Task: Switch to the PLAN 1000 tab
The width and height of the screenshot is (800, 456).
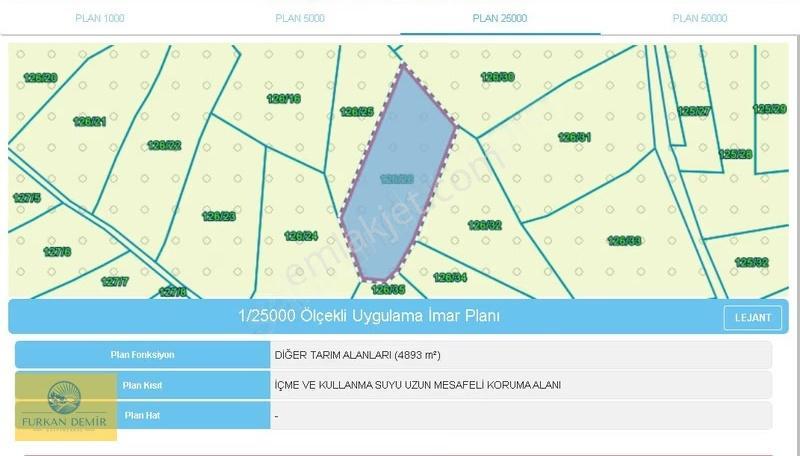Action: [100, 18]
